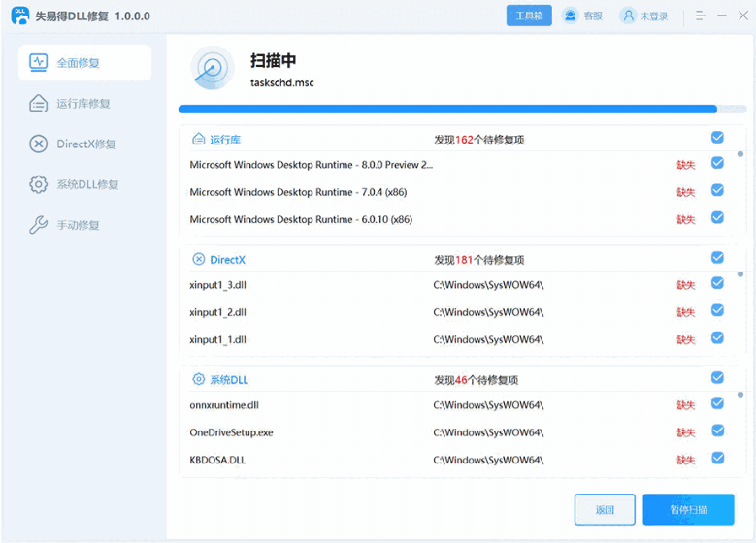Select the xinput1_1.dll file name

click(x=218, y=340)
